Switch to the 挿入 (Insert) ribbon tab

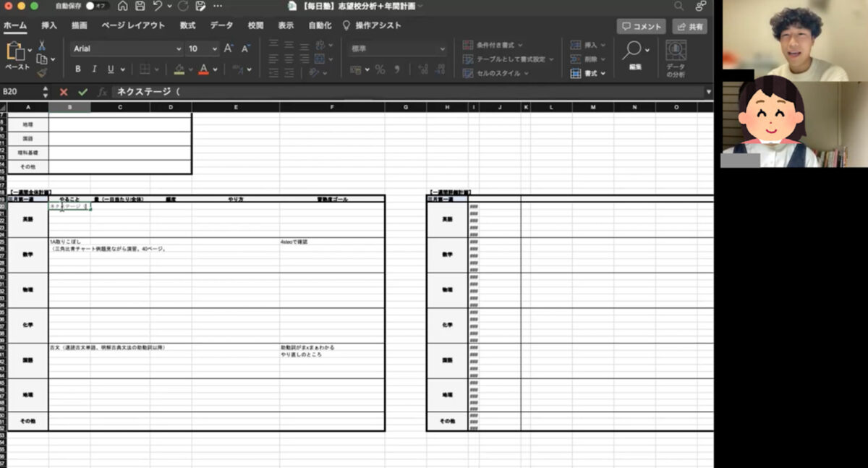[49, 25]
